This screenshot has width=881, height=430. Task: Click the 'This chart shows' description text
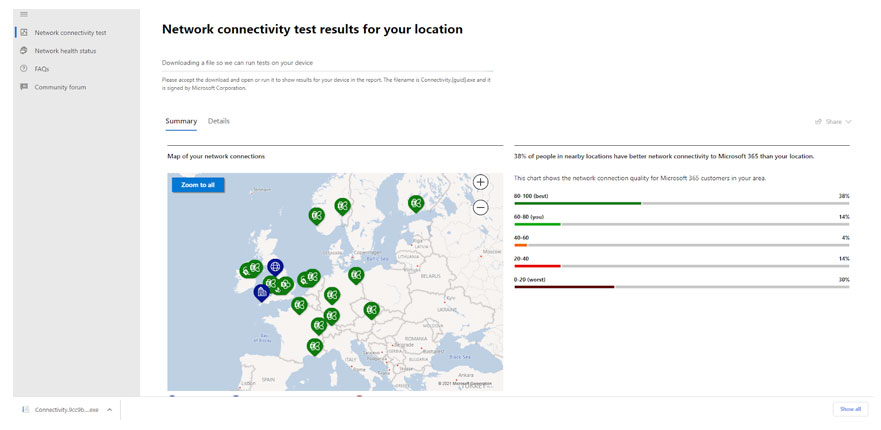[x=640, y=178]
